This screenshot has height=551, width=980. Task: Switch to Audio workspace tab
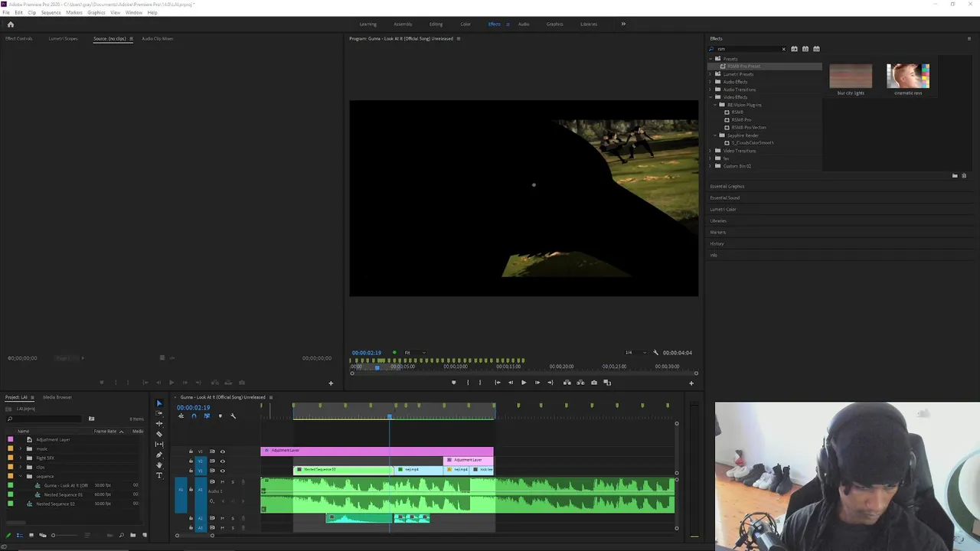[x=524, y=24]
